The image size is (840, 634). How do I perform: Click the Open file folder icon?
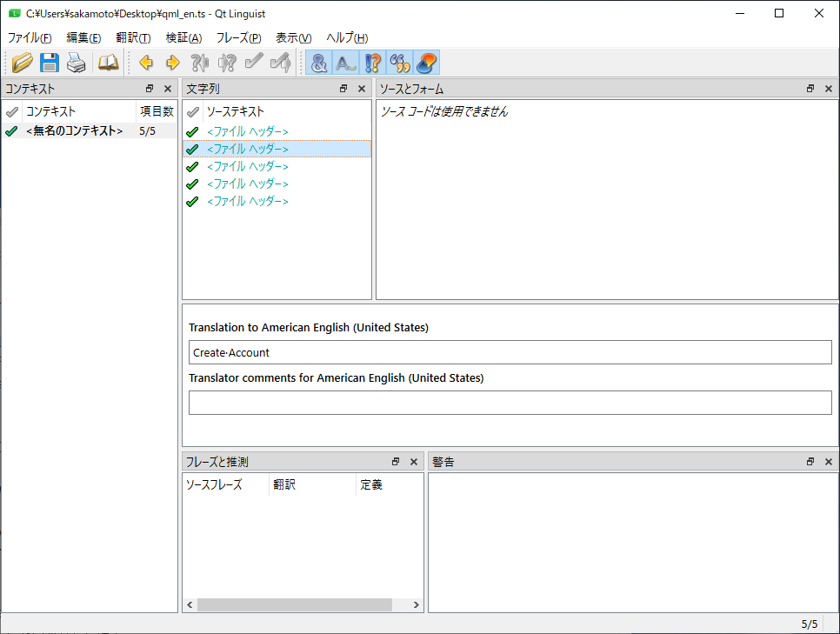[22, 62]
